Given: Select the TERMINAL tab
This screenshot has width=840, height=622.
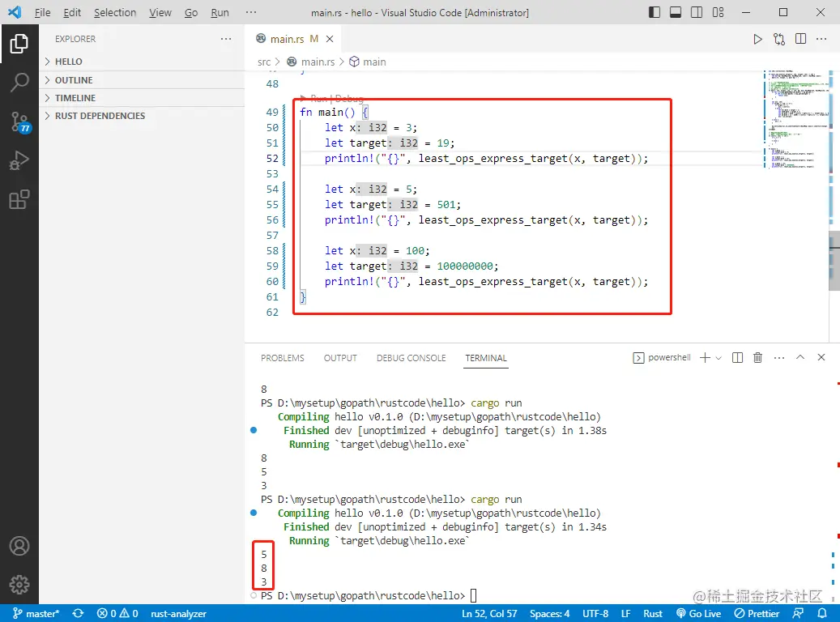Looking at the screenshot, I should 486,358.
